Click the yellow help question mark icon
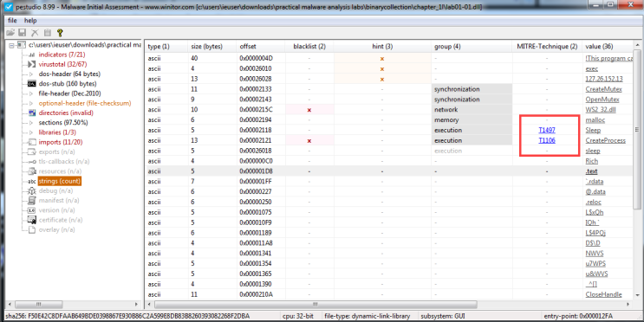The image size is (644, 322). (60, 32)
